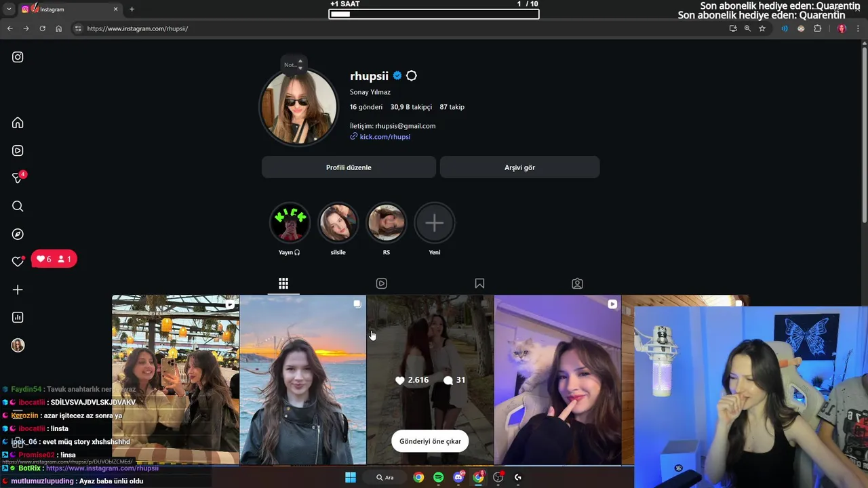Open Logitech G Hub from taskbar
Image resolution: width=868 pixels, height=488 pixels.
[518, 477]
